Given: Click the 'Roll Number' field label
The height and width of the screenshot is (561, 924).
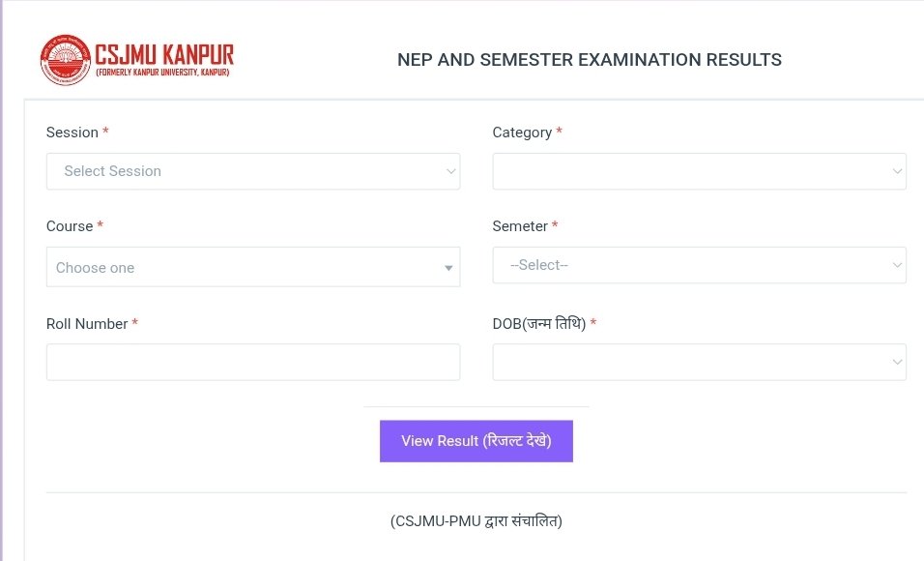Looking at the screenshot, I should pyautogui.click(x=87, y=324).
